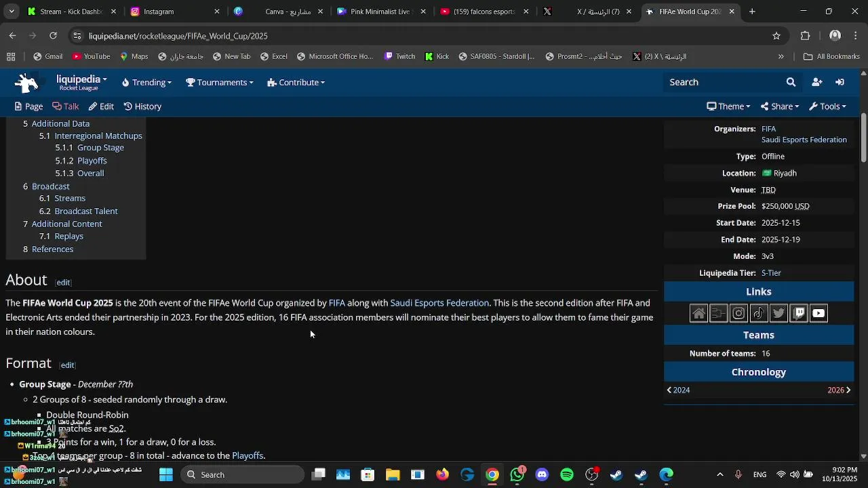
Task: Open the tab search dropdown arrow in Chrome
Action: [11, 12]
